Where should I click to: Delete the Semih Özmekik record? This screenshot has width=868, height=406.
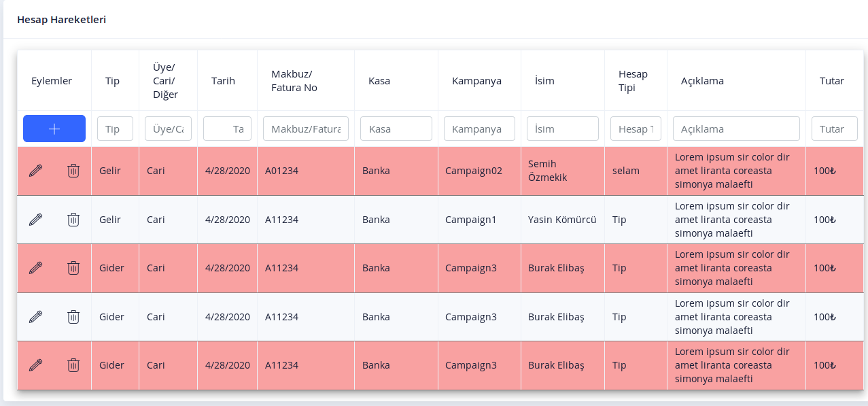point(73,171)
